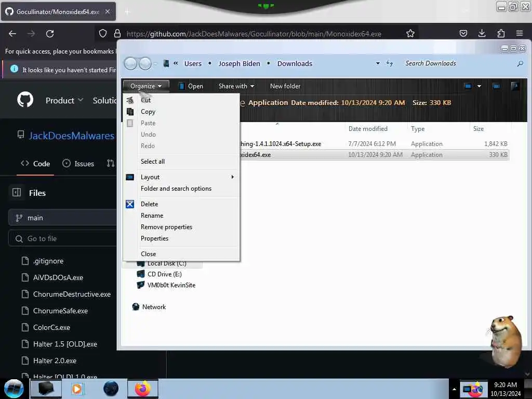
Task: Switch to GitHub Code tab
Action: (x=35, y=164)
